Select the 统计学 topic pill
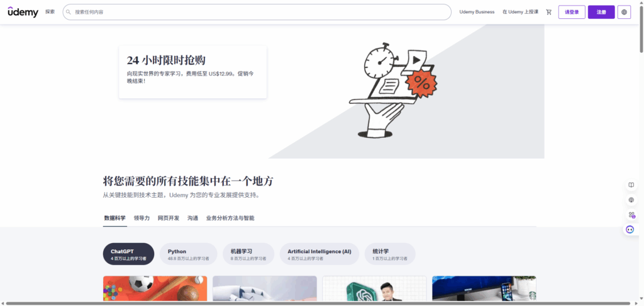 390,254
